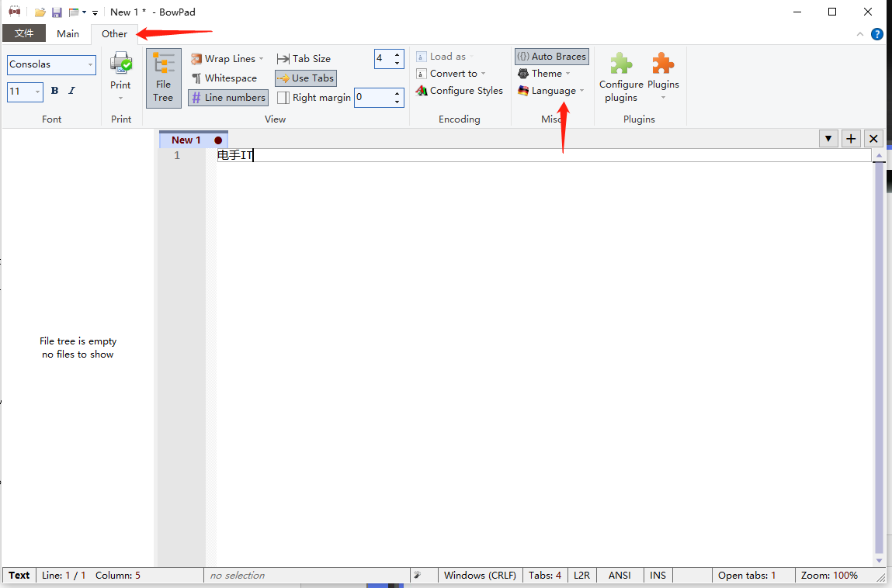
Task: Toggle the File Tree panel button
Action: click(x=163, y=78)
